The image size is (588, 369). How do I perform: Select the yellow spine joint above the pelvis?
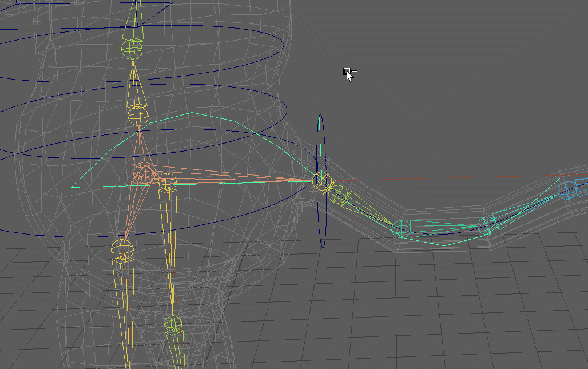pyautogui.click(x=138, y=116)
